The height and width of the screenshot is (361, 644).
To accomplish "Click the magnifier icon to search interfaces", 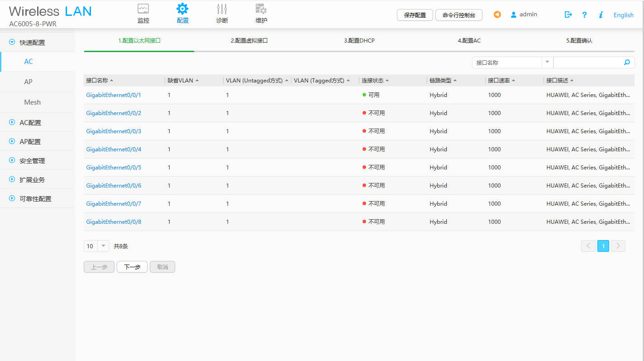I will (627, 62).
